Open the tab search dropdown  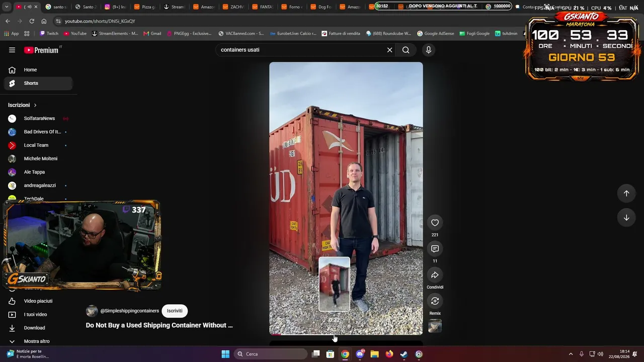[6, 7]
